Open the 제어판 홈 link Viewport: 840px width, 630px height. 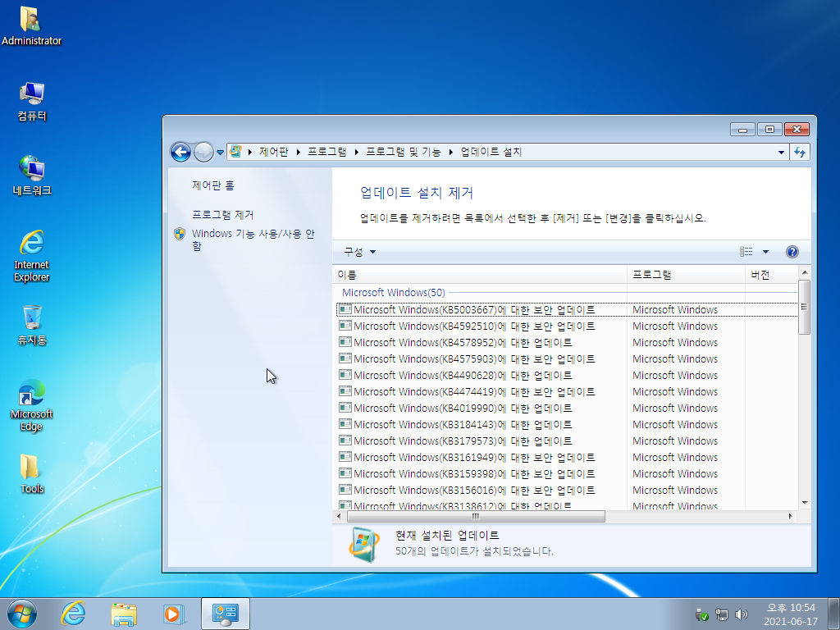(x=213, y=185)
